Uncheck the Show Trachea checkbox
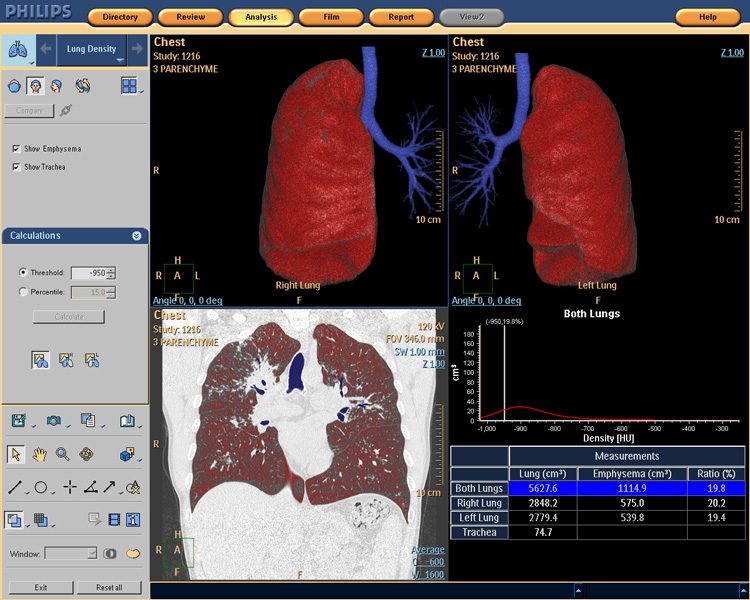Screen dimensions: 750x600 pyautogui.click(x=16, y=167)
